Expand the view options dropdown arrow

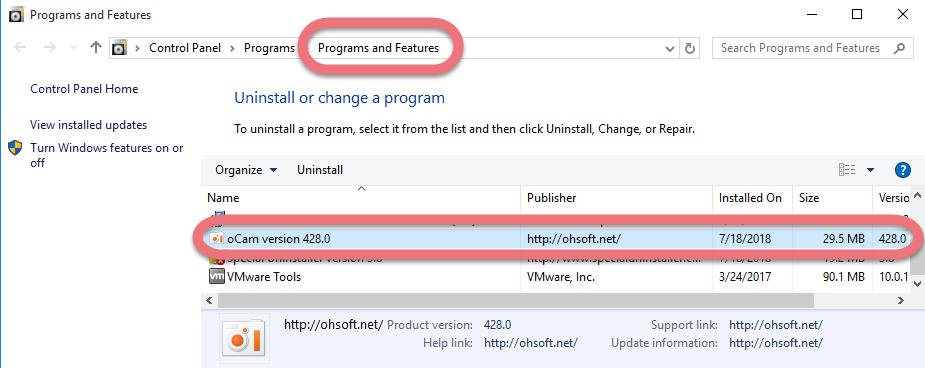tap(870, 170)
